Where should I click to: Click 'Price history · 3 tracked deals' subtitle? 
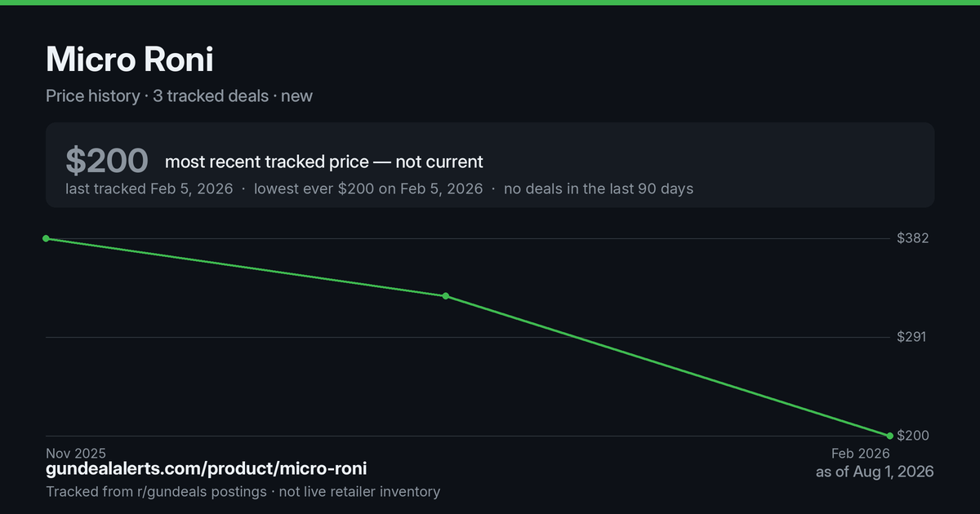coord(157,95)
